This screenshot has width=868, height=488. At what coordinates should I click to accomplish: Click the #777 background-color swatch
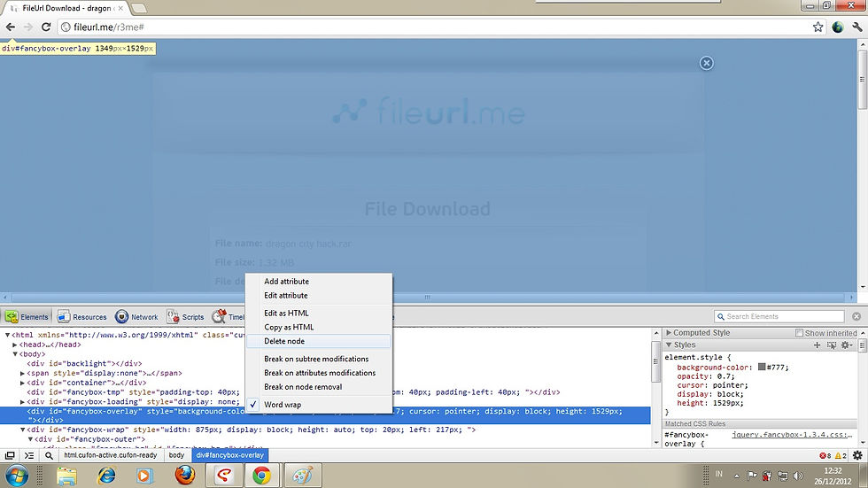tap(762, 367)
